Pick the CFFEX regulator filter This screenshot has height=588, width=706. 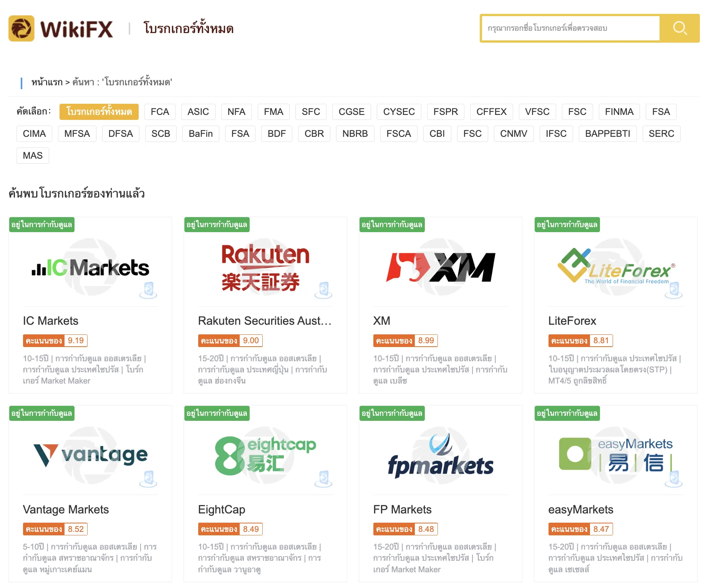click(492, 112)
